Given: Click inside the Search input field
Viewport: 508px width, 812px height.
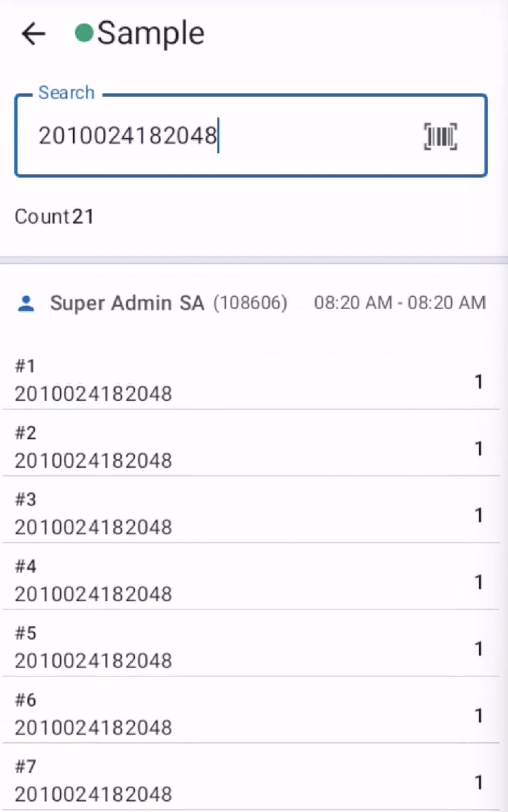Looking at the screenshot, I should pyautogui.click(x=218, y=136).
